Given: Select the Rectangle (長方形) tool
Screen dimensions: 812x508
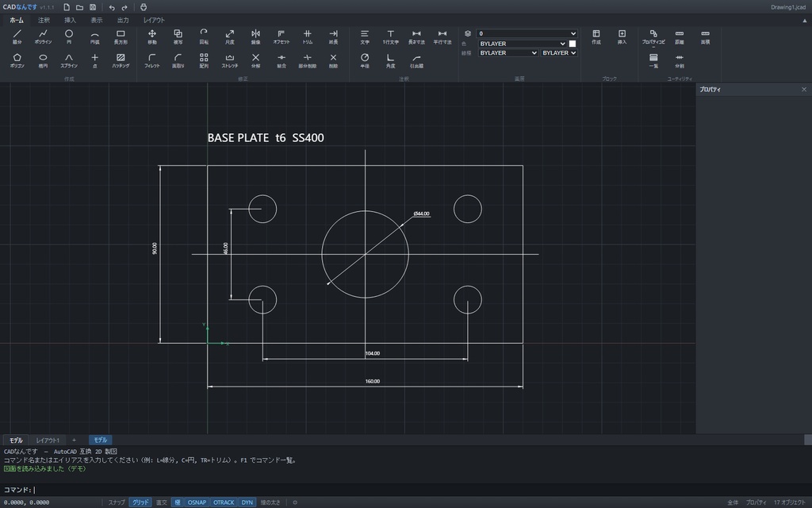Looking at the screenshot, I should pos(121,37).
